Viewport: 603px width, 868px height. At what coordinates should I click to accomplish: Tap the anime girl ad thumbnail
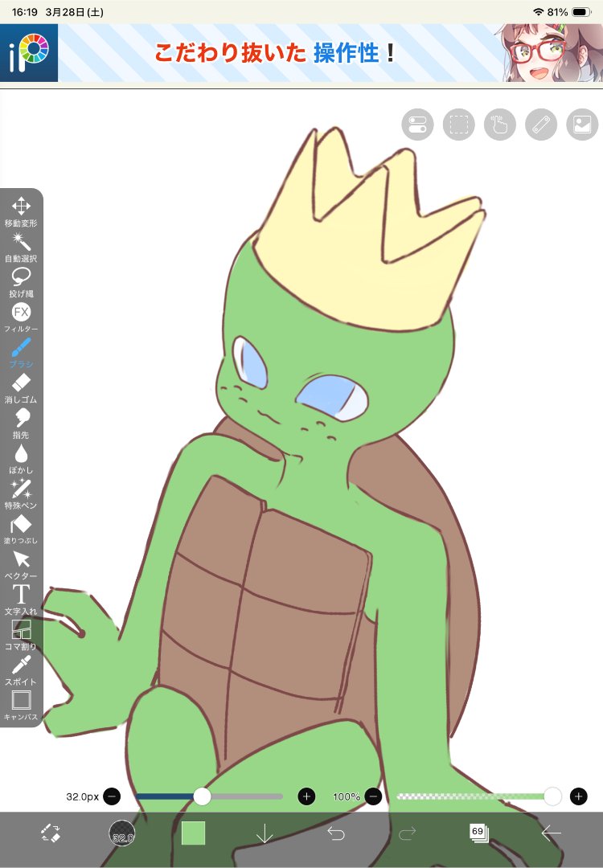(552, 53)
